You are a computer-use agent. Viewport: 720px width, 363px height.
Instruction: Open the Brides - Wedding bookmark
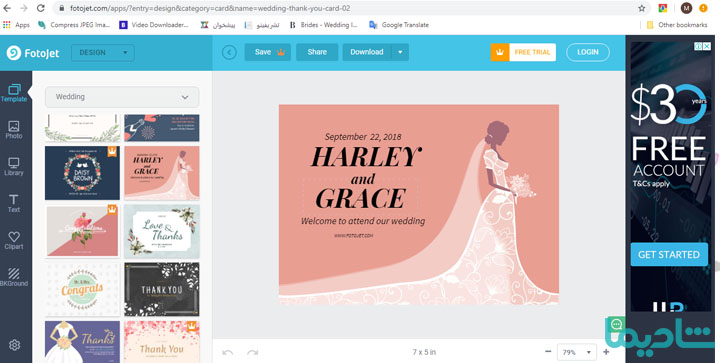pyautogui.click(x=323, y=25)
